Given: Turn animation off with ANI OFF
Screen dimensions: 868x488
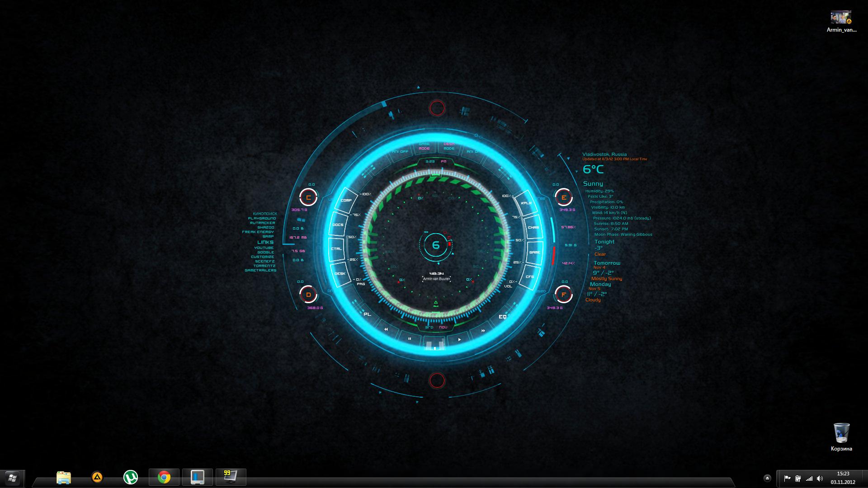Looking at the screenshot, I should coord(400,152).
